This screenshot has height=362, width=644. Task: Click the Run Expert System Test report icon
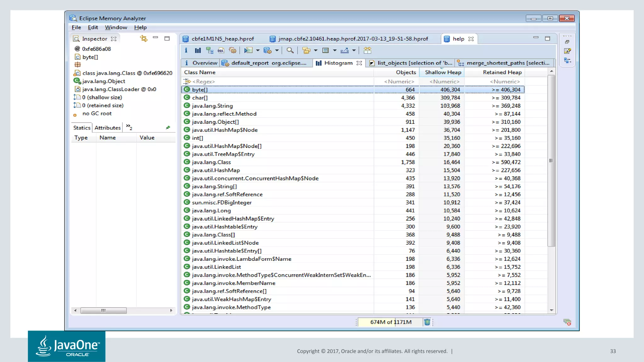248,50
